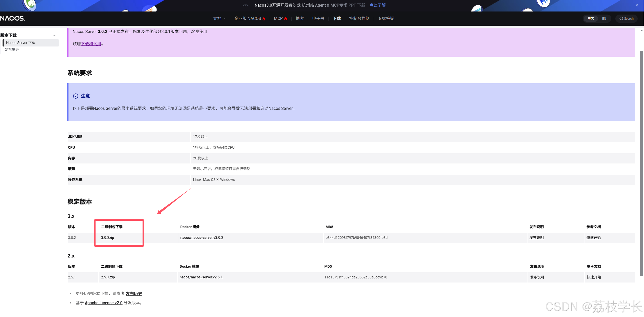644x317 pixels.
Task: Click the 2.5.1 version cell
Action: click(83, 277)
